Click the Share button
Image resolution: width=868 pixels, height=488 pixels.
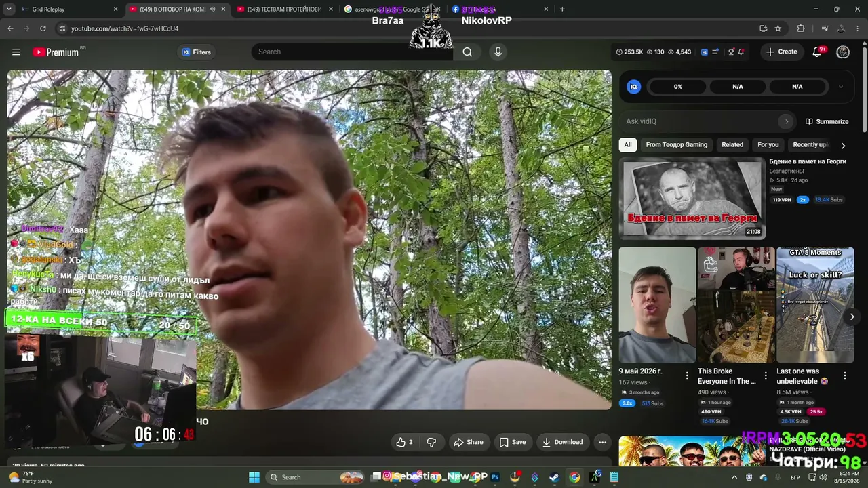[468, 442]
